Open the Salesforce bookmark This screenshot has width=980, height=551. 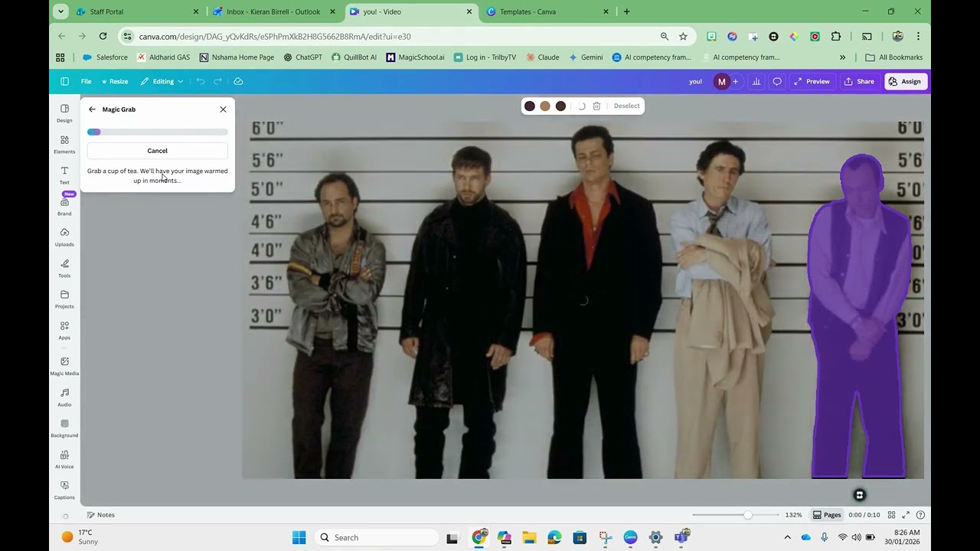coord(105,57)
